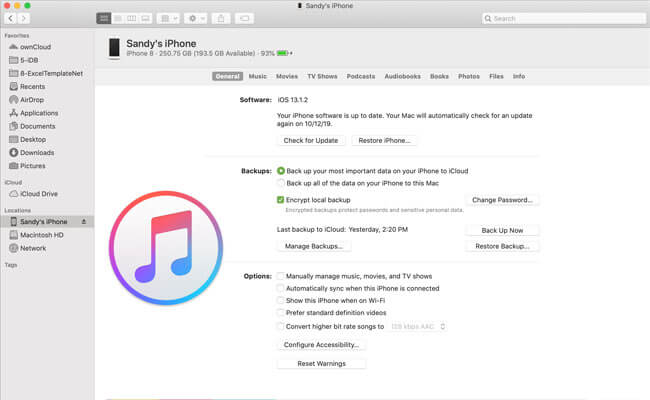
Task: Open the 128 kbps AAC bitrate dropdown
Action: tap(418, 327)
